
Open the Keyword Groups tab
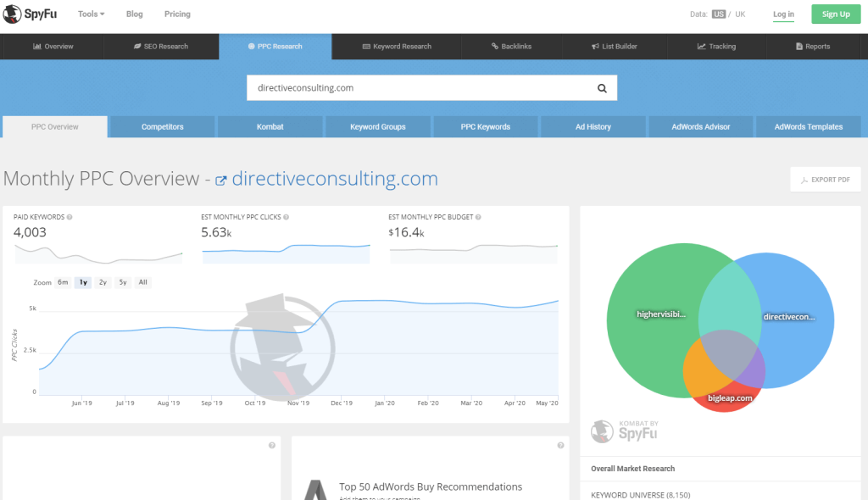click(x=377, y=127)
